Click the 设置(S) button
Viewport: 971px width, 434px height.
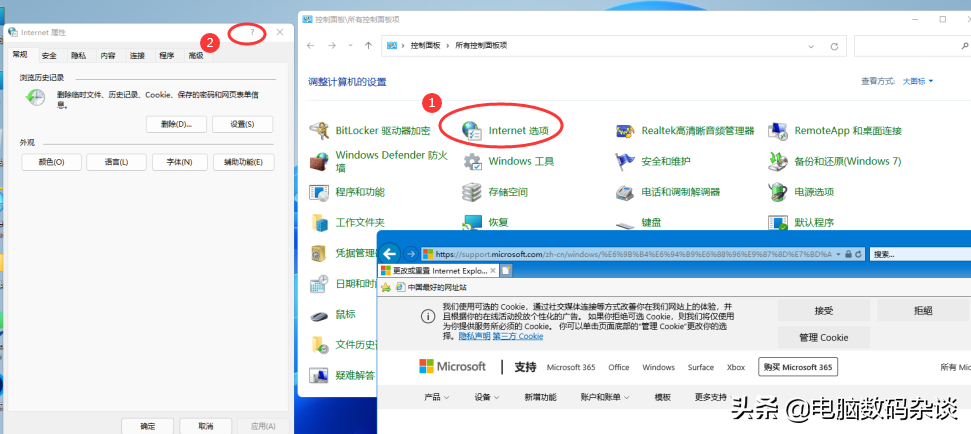click(x=242, y=124)
